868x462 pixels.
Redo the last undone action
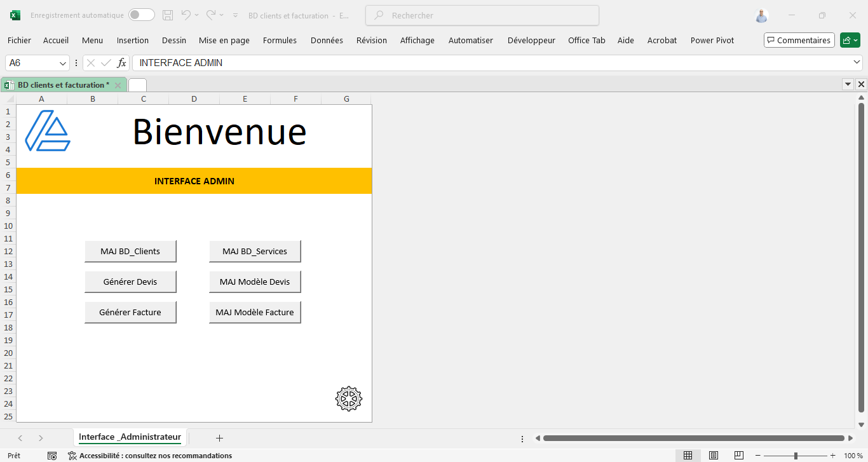(211, 15)
